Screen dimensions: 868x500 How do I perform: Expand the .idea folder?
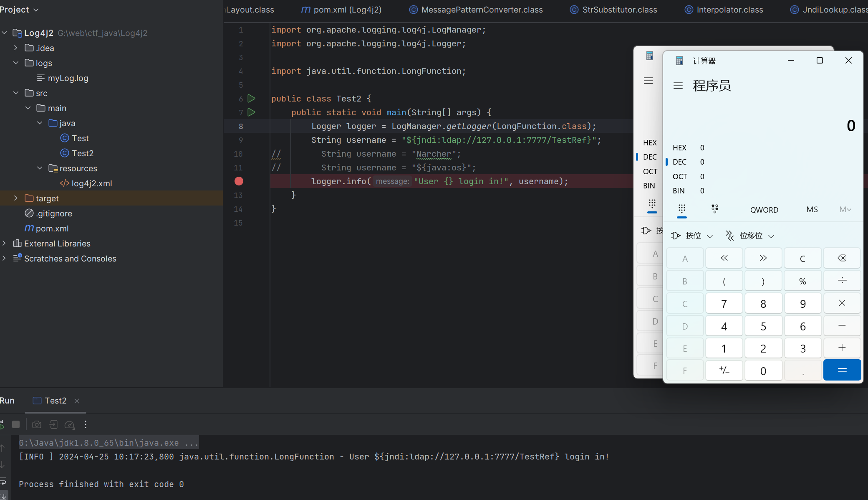coord(15,48)
